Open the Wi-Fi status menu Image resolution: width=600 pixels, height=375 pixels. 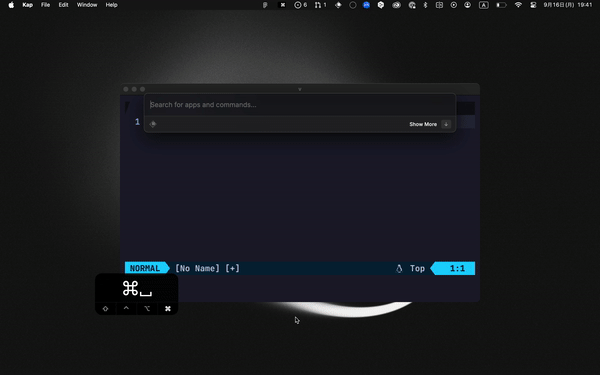pyautogui.click(x=518, y=5)
